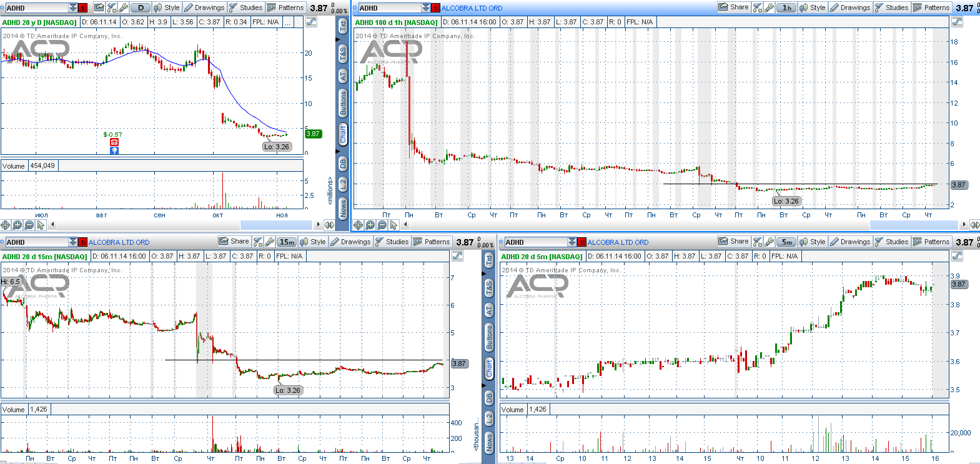Image resolution: width=980 pixels, height=464 pixels.
Task: Click the Share icon on the daily chart
Action: (x=99, y=7)
